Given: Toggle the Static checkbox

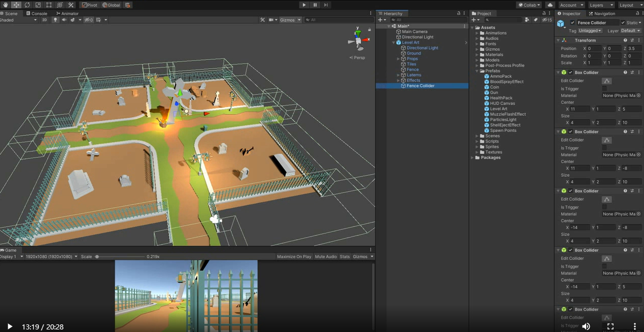Looking at the screenshot, I should pyautogui.click(x=623, y=23).
